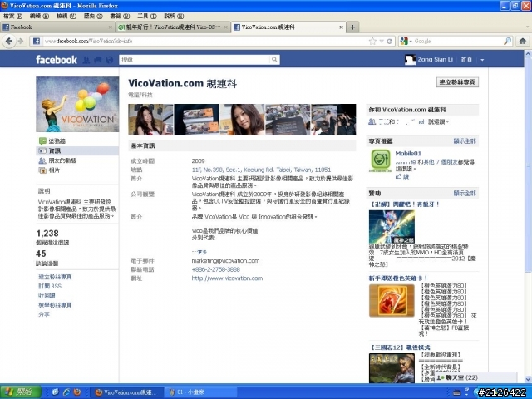Click the orange hero card ad image
The image size is (532, 399).
[x=392, y=301]
